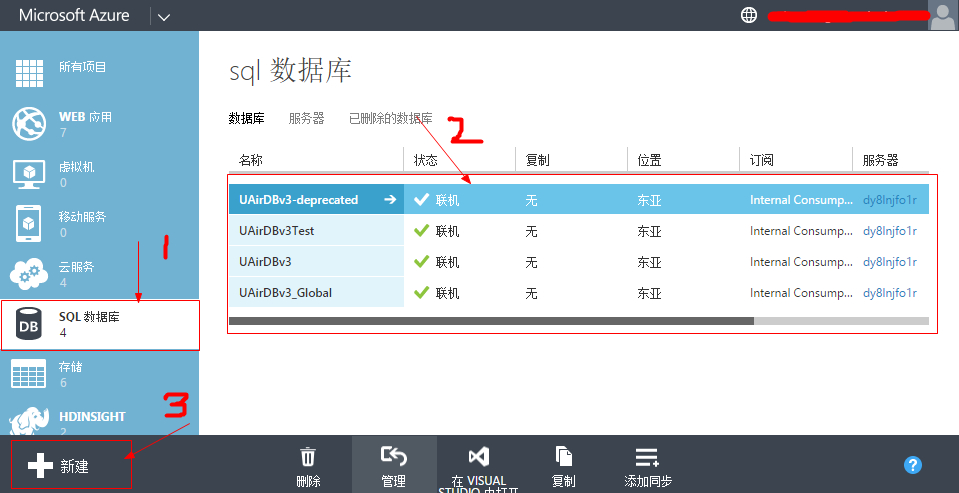
Task: Sort by the 名称 column header
Action: (x=251, y=160)
